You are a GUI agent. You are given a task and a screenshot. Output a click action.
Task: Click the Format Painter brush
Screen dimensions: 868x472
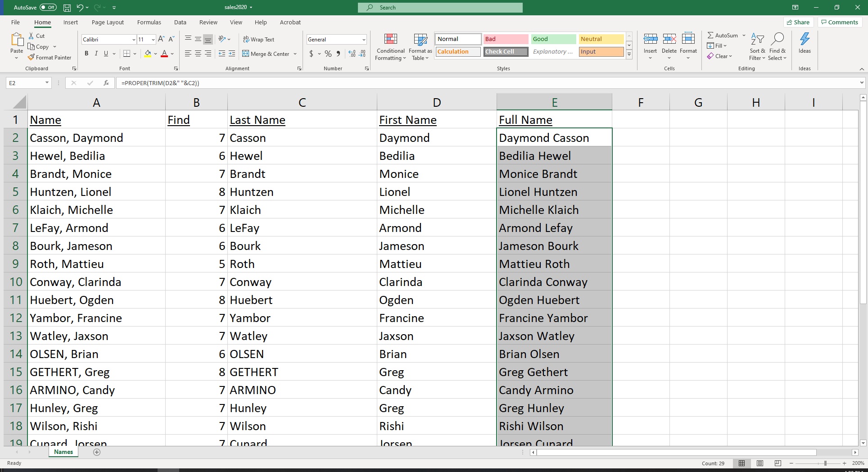pos(50,57)
